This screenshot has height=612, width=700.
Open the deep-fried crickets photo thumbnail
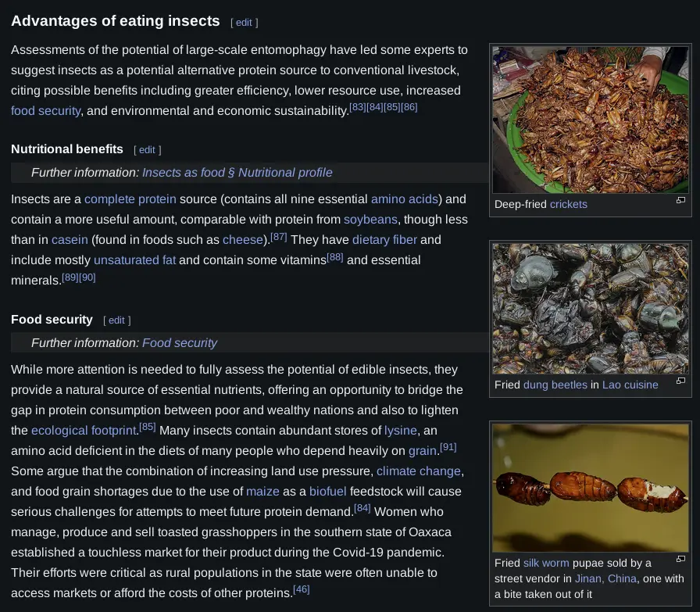pyautogui.click(x=590, y=120)
